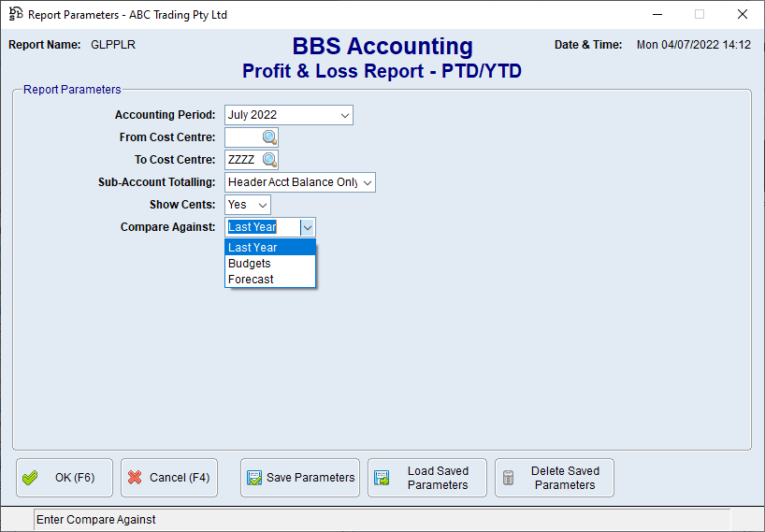Choose Budgets in the Compare Against list

coord(270,264)
